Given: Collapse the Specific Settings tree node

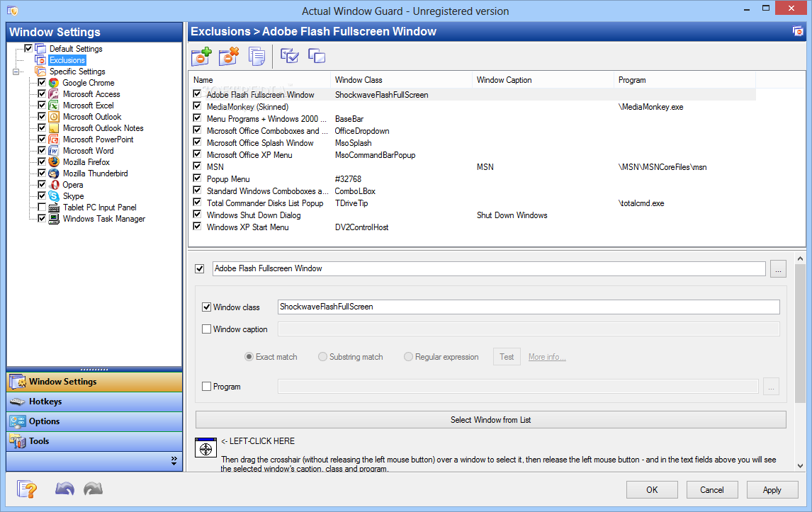Looking at the screenshot, I should pos(16,72).
